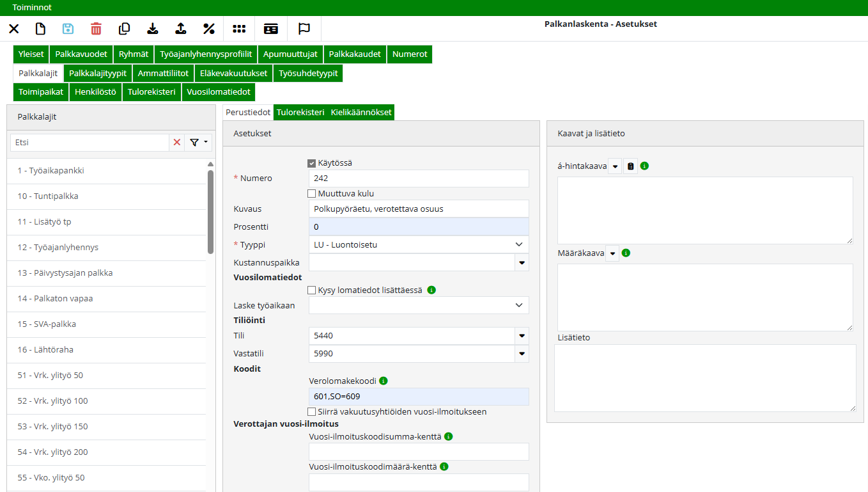Click the download import icon in toolbar
This screenshot has width=868, height=492.
point(152,29)
